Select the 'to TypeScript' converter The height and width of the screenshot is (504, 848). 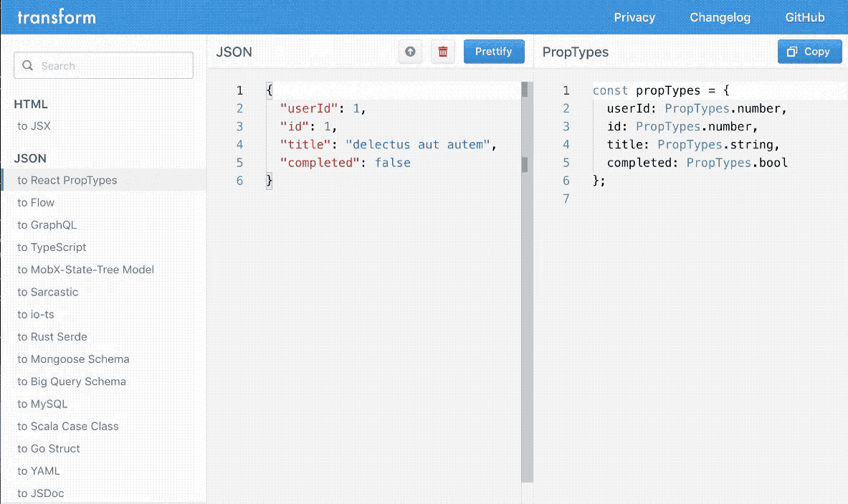[x=49, y=247]
